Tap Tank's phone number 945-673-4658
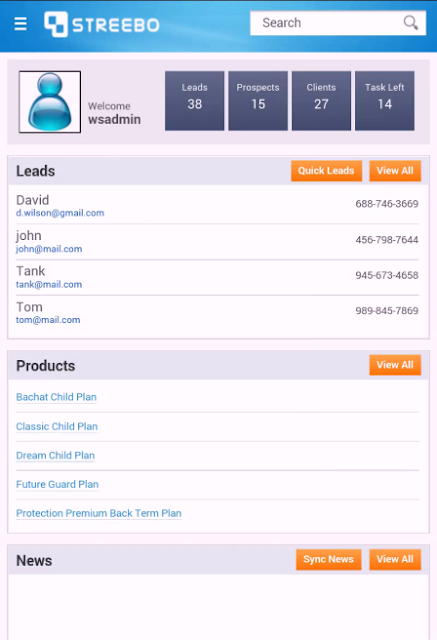Viewport: 437px width, 640px height. click(387, 275)
